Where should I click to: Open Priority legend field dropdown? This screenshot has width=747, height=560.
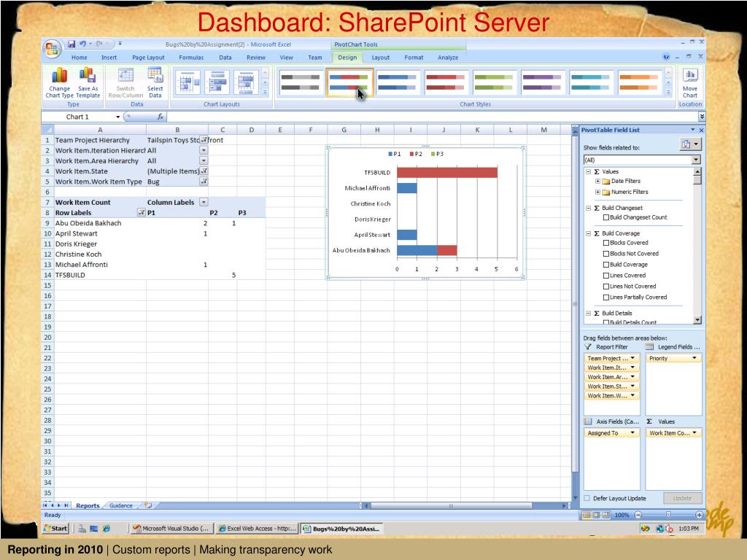(694, 358)
